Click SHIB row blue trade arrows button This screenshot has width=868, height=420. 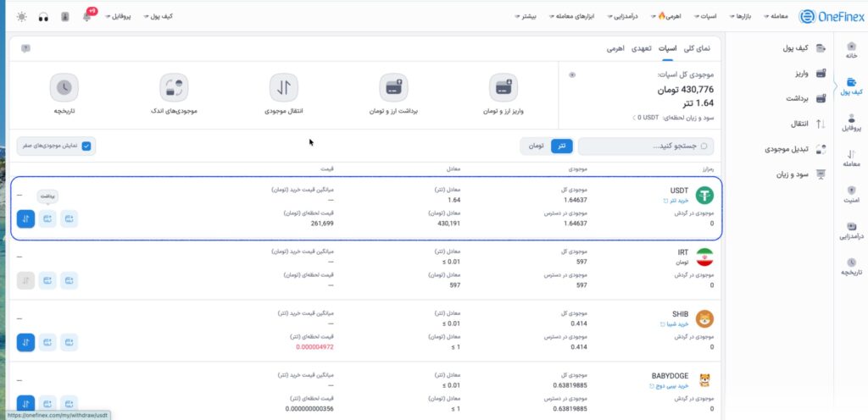coord(25,343)
